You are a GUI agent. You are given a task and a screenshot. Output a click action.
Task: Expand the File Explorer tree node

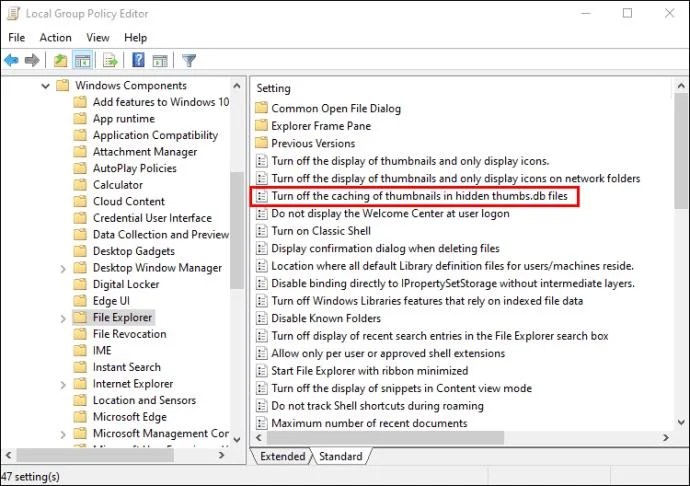[x=63, y=318]
